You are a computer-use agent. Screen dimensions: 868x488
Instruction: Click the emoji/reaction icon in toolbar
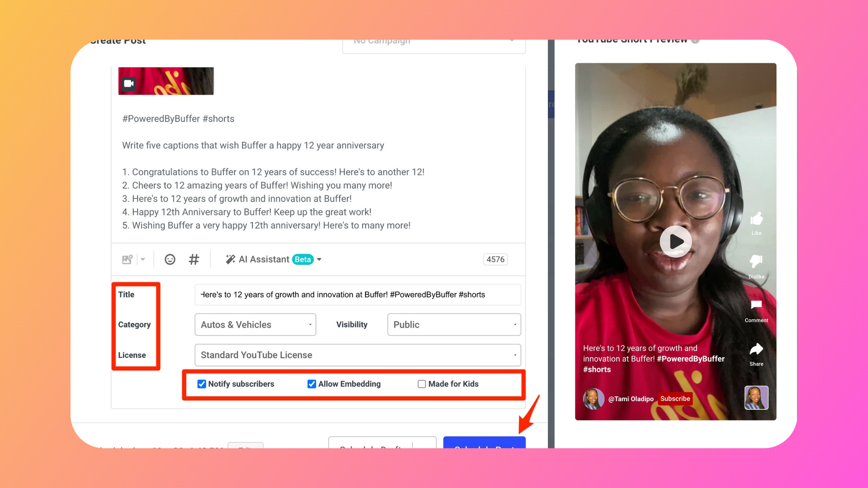pos(170,259)
